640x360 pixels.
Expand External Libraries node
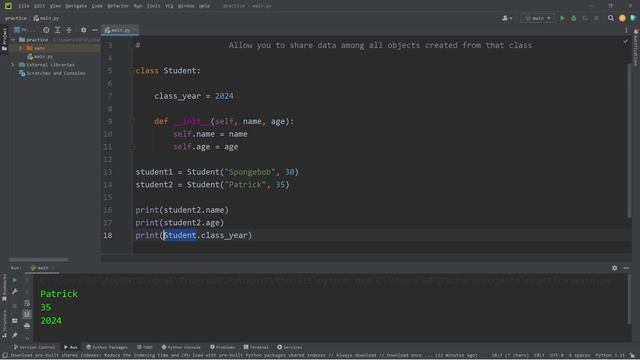[x=13, y=65]
